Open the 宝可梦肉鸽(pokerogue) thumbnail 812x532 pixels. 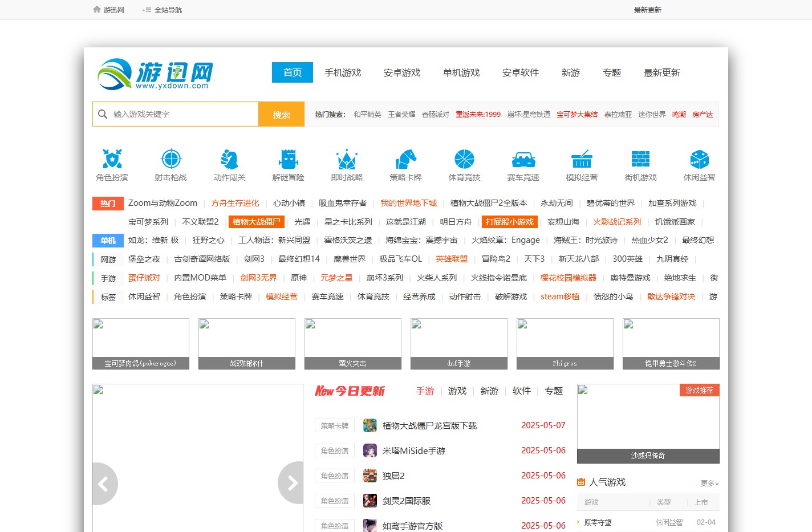(141, 344)
